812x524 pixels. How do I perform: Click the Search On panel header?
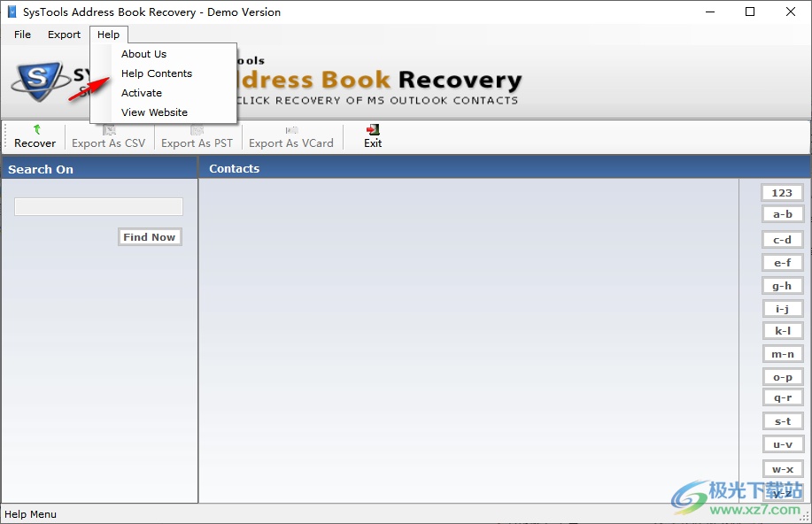99,169
